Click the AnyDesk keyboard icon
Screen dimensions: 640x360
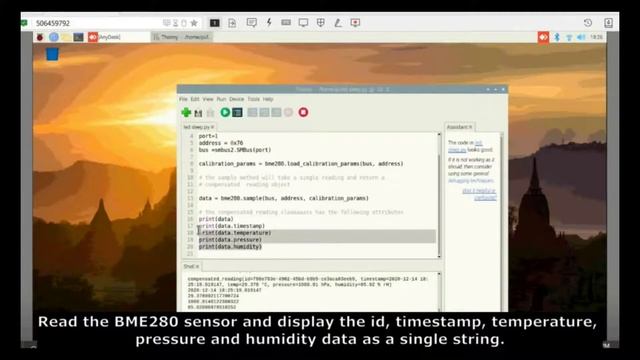click(286, 23)
